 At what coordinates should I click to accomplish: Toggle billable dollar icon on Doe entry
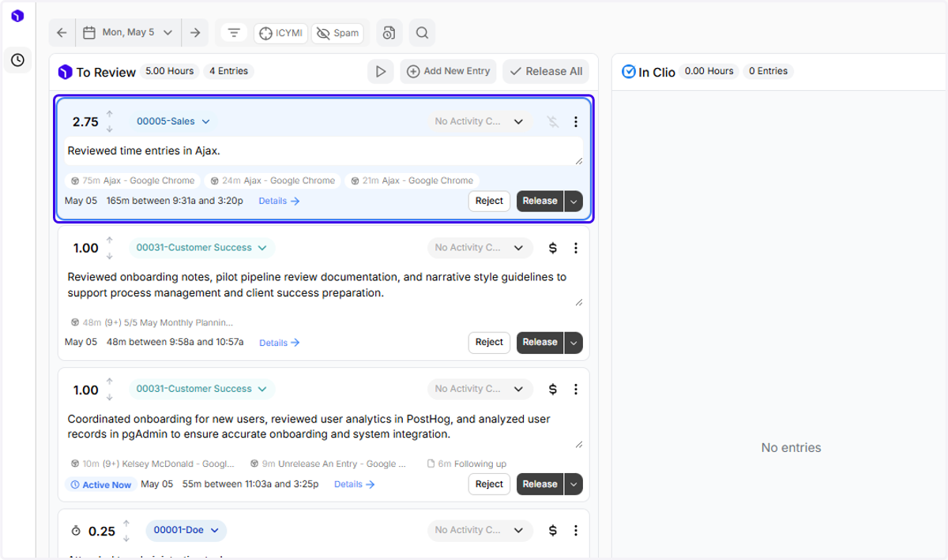click(x=553, y=531)
